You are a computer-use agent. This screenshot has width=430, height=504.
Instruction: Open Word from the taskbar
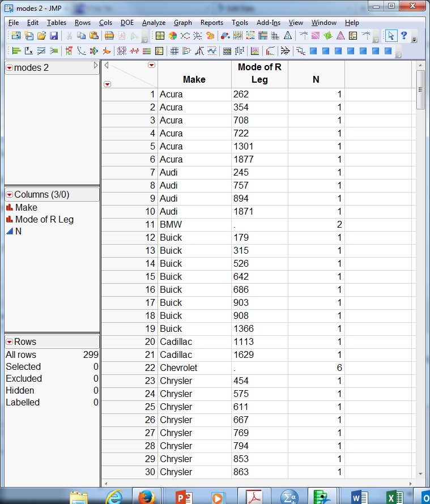pos(359,496)
